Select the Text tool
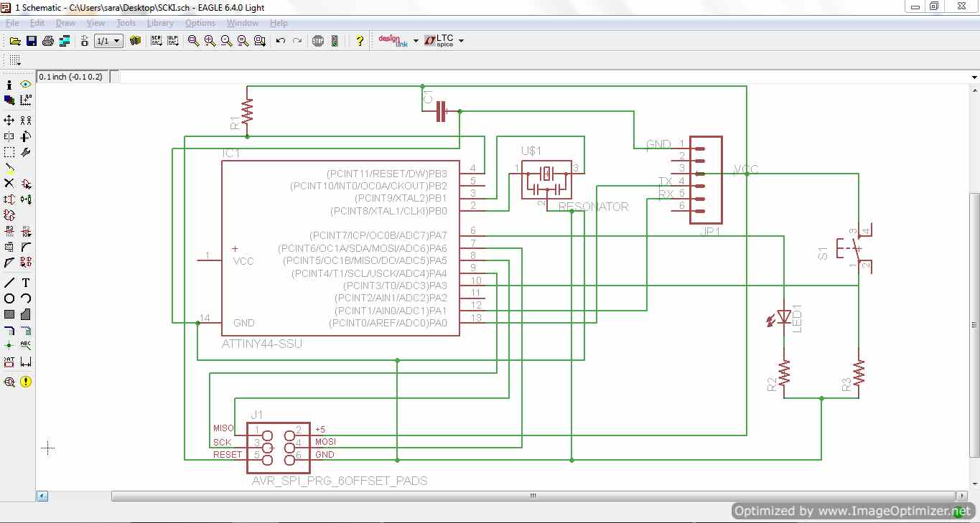The image size is (980, 523). 26,283
